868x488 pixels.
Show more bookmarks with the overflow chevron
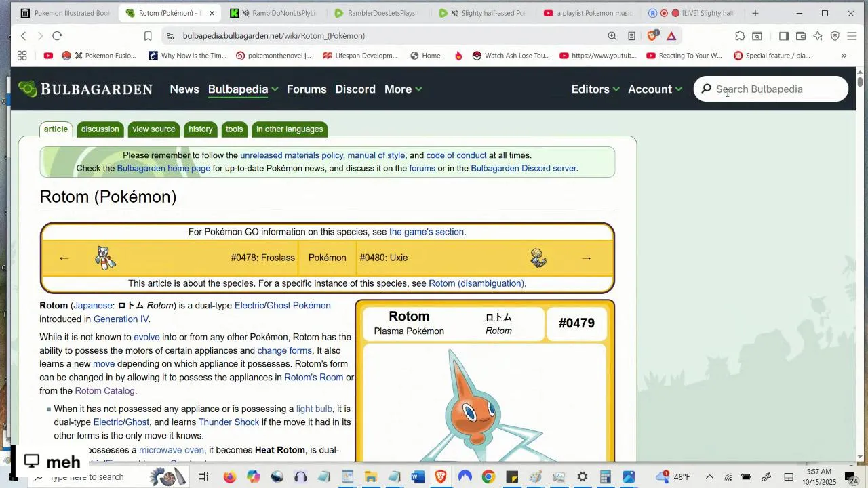844,56
